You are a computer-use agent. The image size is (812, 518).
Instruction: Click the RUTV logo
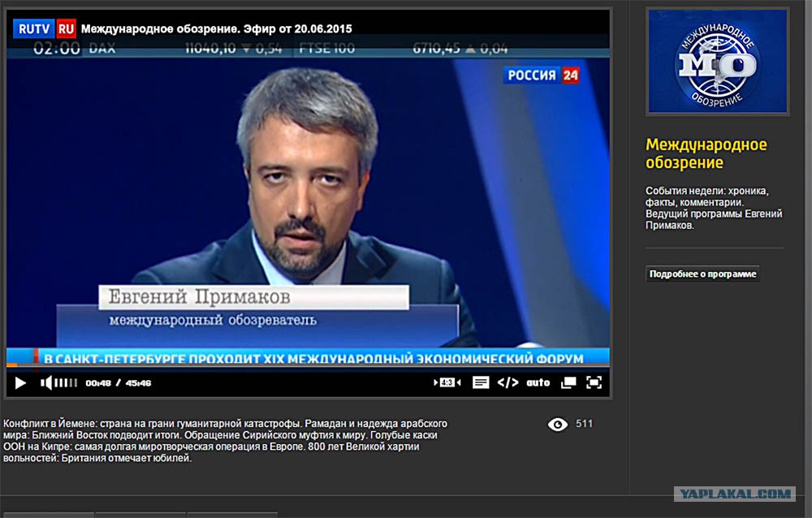pyautogui.click(x=33, y=28)
